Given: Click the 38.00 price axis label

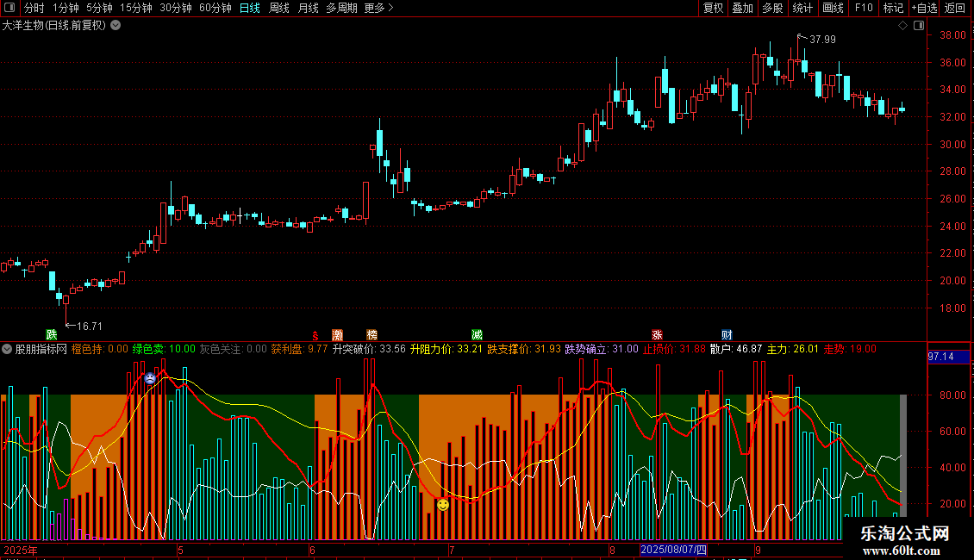Looking at the screenshot, I should point(952,35).
